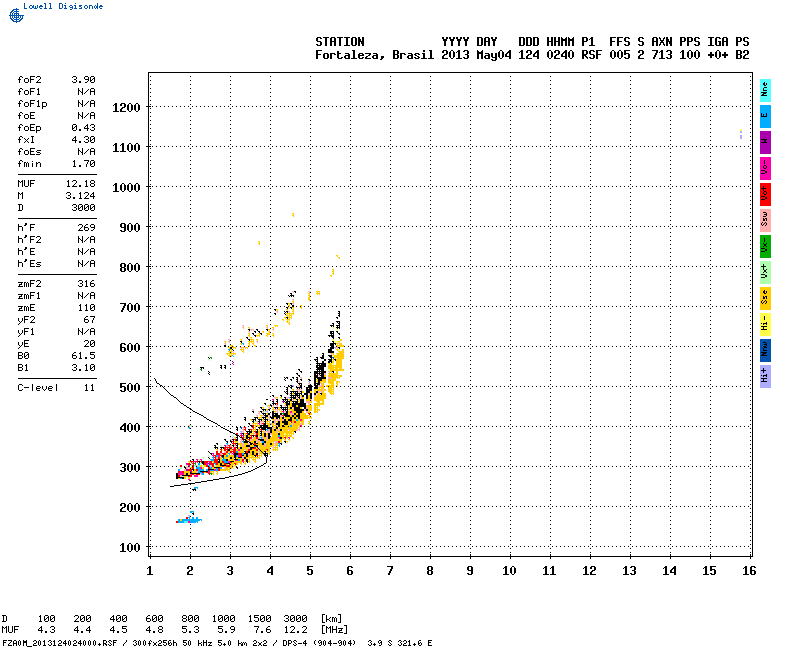Select the [MHz] unit label
This screenshot has height=650, width=800.
pyautogui.click(x=334, y=630)
